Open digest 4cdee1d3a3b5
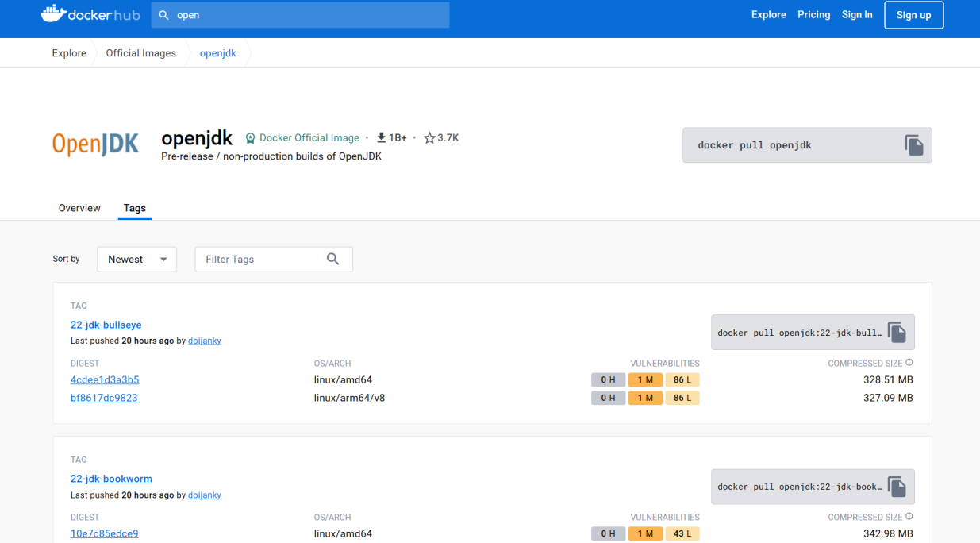Screen dimensions: 980x543 [x=105, y=380]
